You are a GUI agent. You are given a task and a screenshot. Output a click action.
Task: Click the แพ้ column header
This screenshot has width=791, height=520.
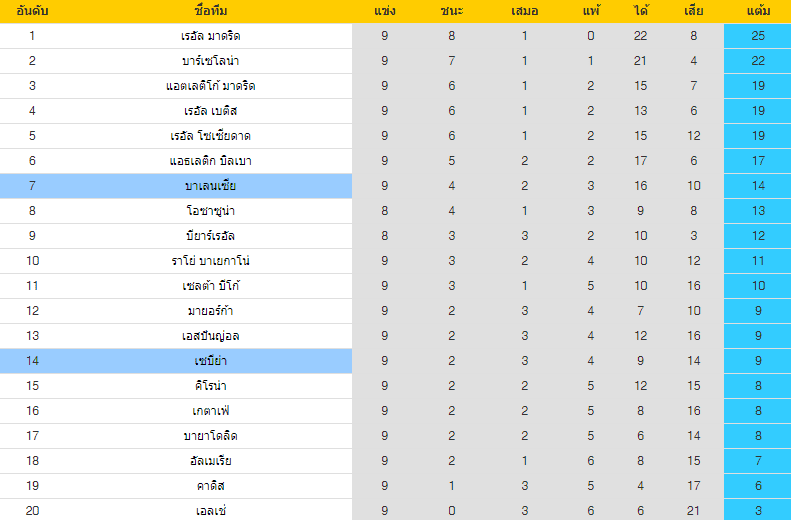click(591, 11)
